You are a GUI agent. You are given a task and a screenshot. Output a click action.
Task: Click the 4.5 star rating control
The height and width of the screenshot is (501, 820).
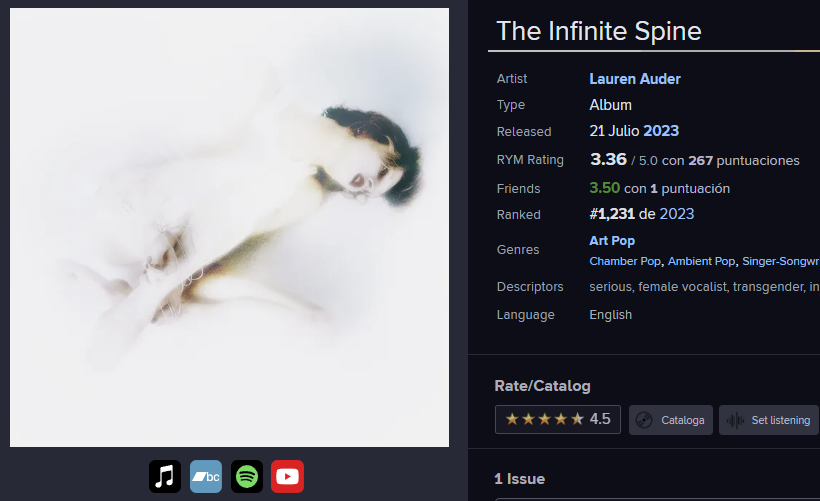pos(557,419)
